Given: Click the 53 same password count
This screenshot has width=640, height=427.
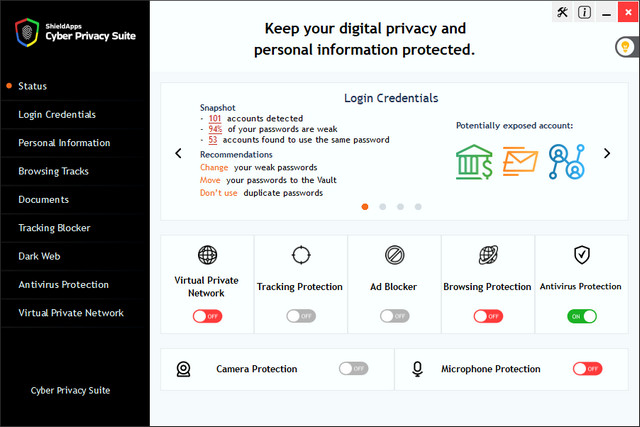Looking at the screenshot, I should (x=213, y=140).
